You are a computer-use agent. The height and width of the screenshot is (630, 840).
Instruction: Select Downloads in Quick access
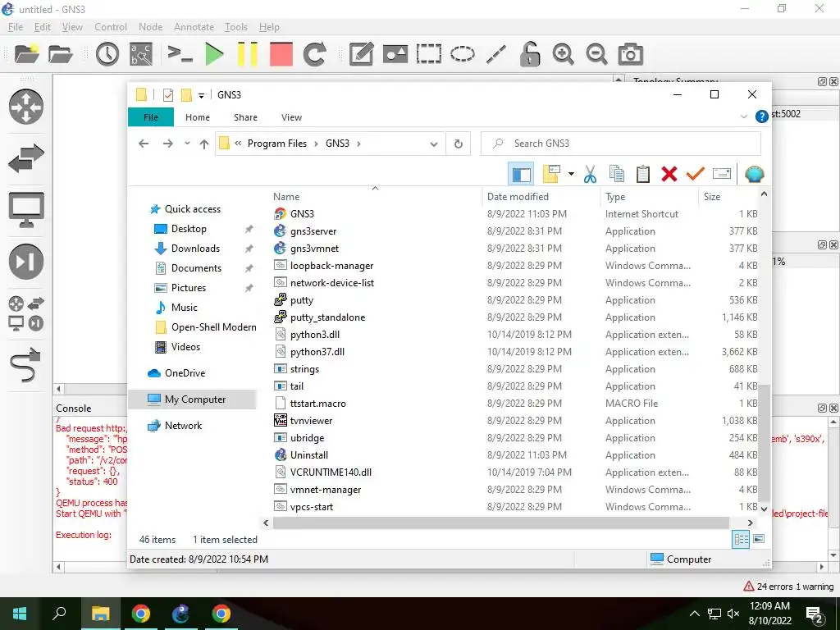point(195,249)
